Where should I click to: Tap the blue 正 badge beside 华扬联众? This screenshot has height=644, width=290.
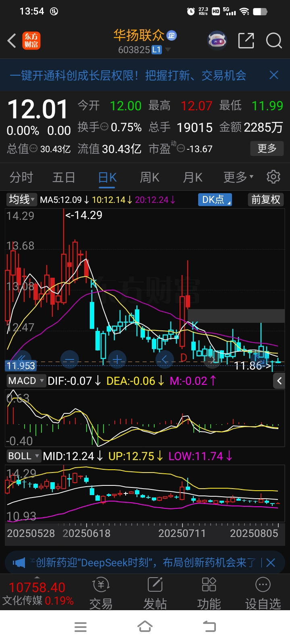point(172,35)
